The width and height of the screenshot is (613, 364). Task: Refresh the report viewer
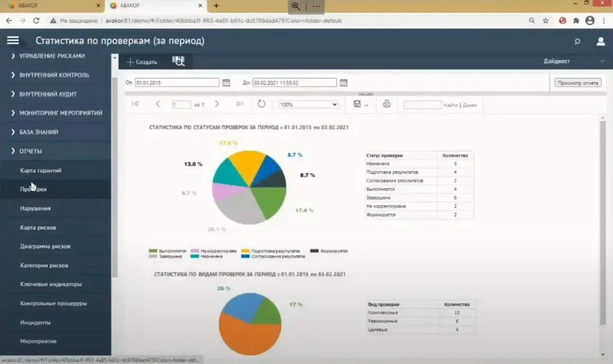pyautogui.click(x=261, y=104)
